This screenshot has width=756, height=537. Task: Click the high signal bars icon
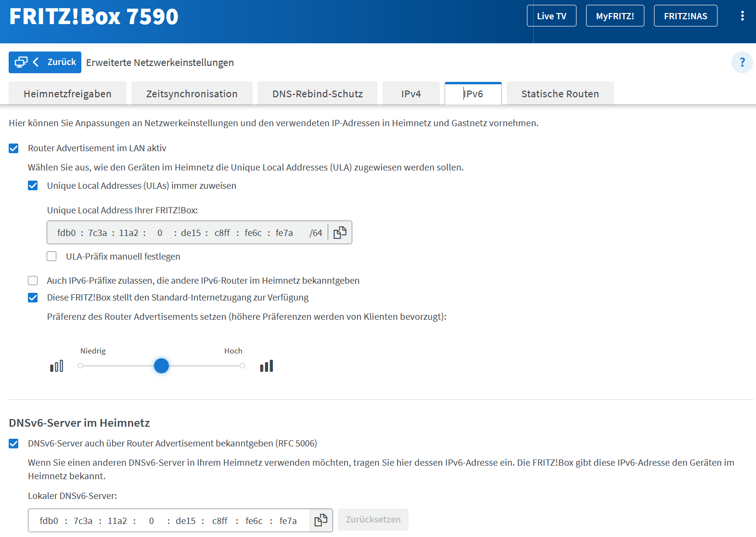pos(267,366)
